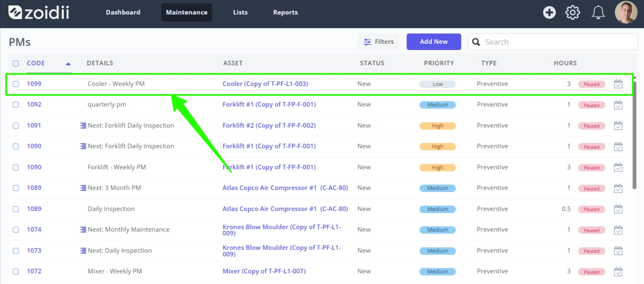This screenshot has height=284, width=644.
Task: Click Low priority badge in row 1099
Action: click(437, 84)
